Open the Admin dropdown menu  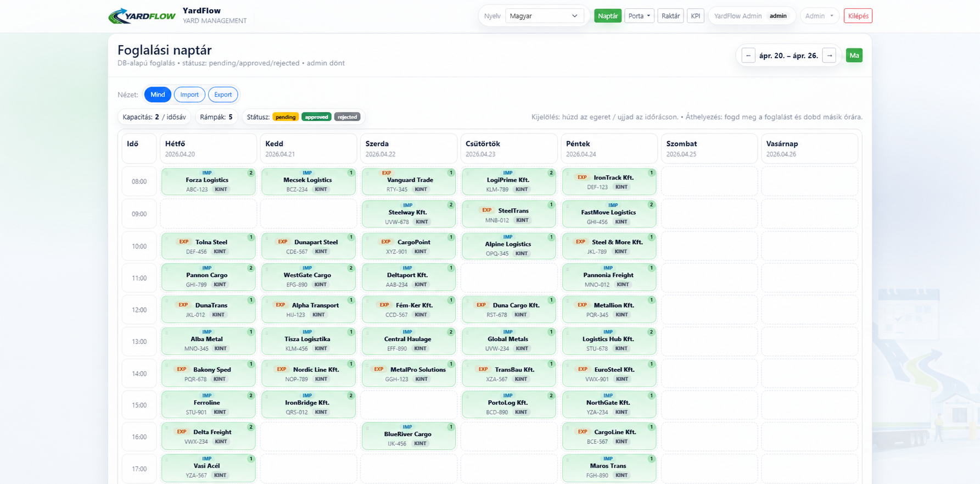click(819, 16)
